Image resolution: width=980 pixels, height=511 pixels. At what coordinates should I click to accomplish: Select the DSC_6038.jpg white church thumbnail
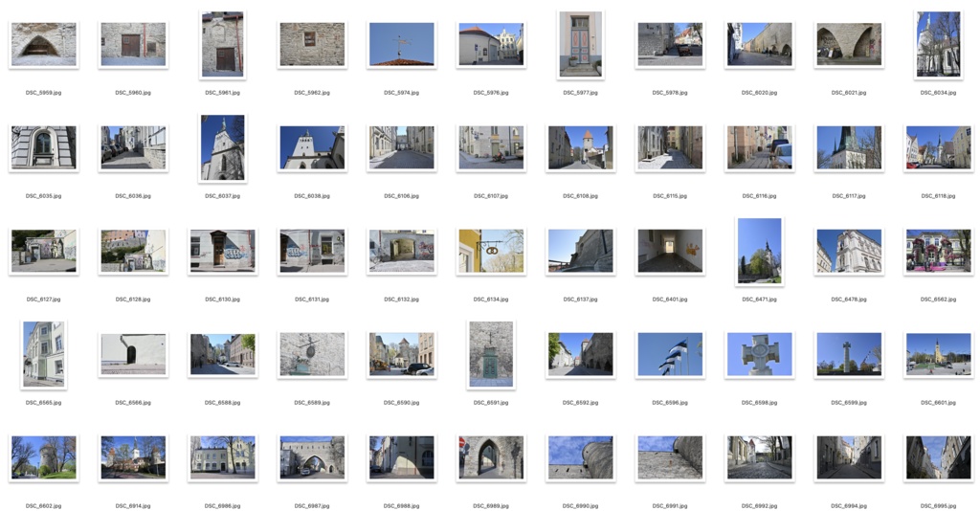point(312,148)
